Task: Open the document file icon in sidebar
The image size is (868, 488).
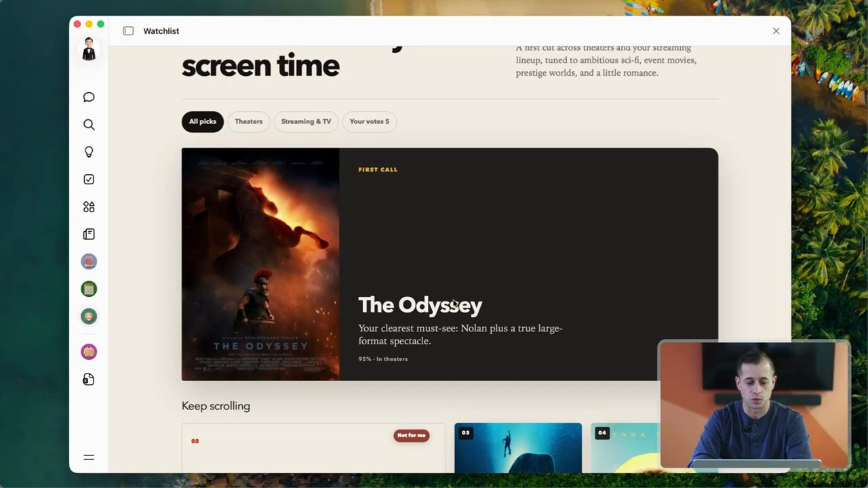Action: 89,380
